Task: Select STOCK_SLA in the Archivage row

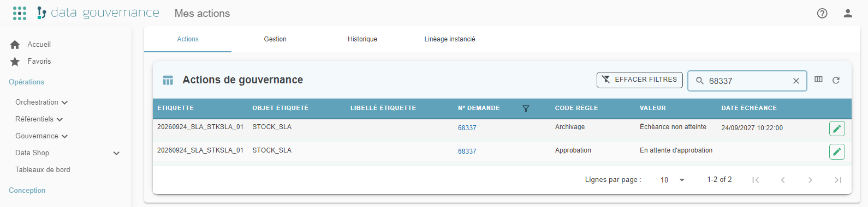Action: pos(272,127)
